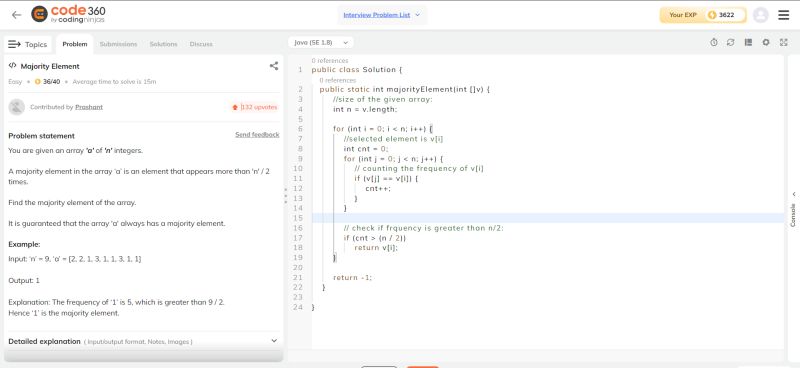Viewport: 800px width, 368px height.
Task: Click '0 references' above majorityElement method
Action: (x=338, y=81)
